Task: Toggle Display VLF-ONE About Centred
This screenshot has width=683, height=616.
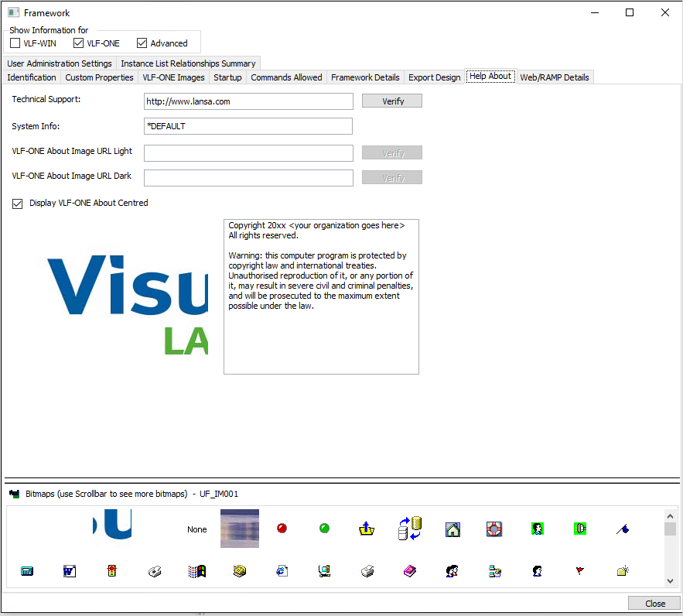Action: 18,204
